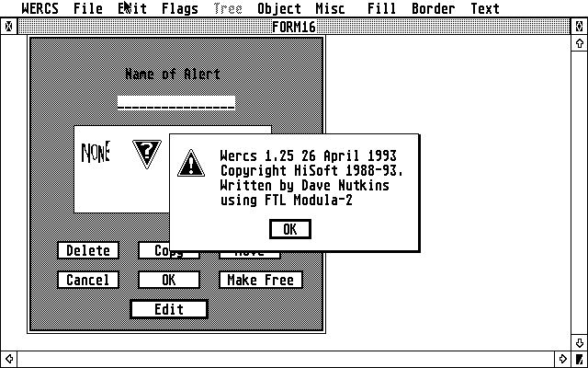Screen dimensions: 588x368
Task: Click the FORM16 window fuller box
Action: click(x=580, y=27)
